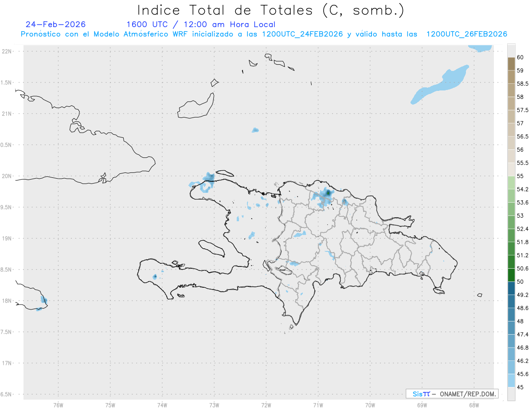The height and width of the screenshot is (411, 532).
Task: Click the small blue patch near 72W 20.5N
Action: coord(255,130)
